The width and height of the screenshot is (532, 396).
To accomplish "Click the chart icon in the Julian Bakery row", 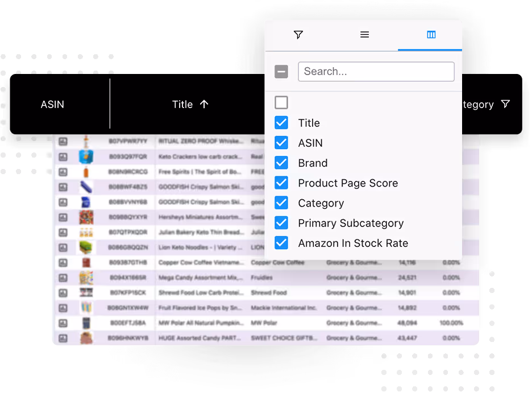I will pyautogui.click(x=63, y=233).
